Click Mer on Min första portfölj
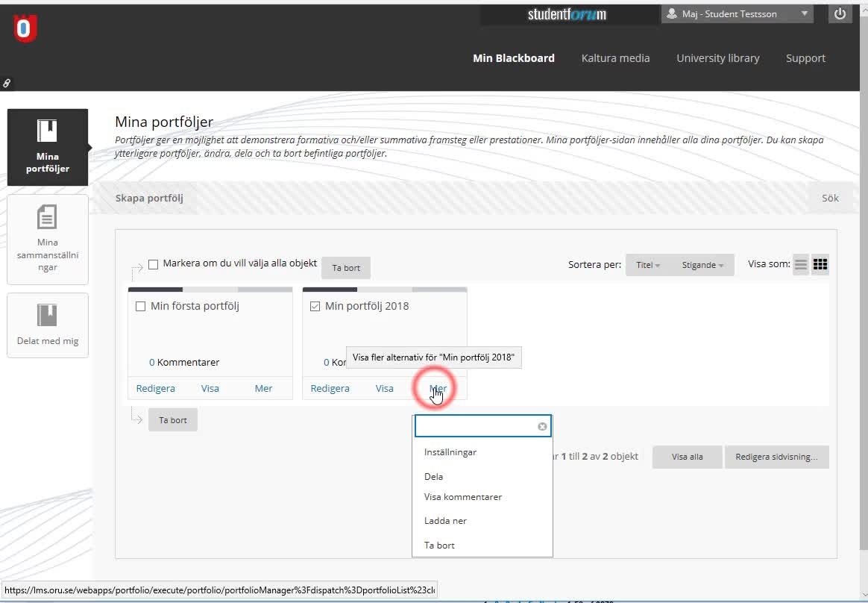Screen dimensions: 868x603 coord(263,389)
